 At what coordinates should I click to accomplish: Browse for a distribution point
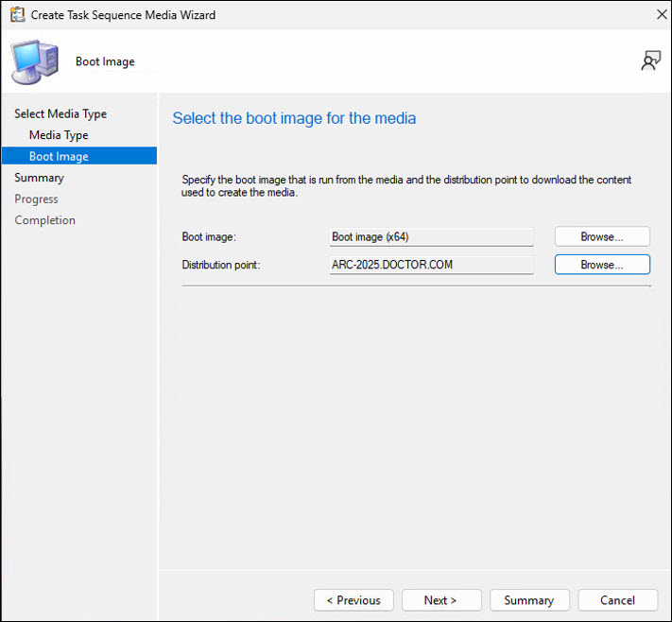coord(602,265)
